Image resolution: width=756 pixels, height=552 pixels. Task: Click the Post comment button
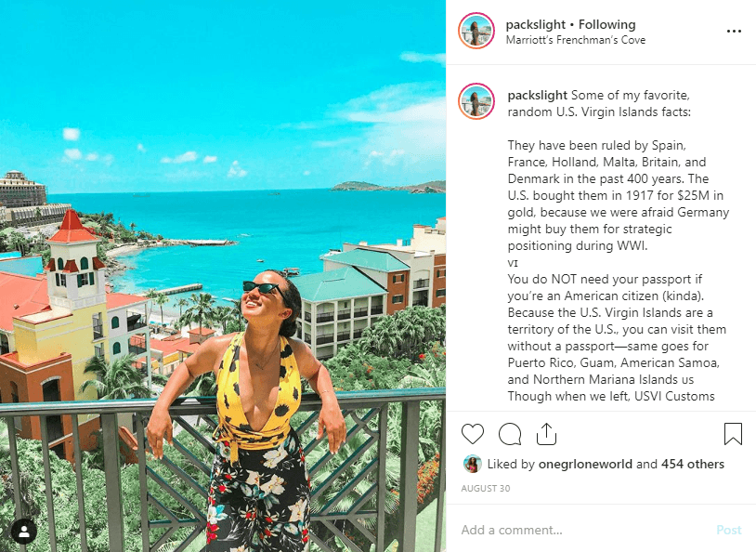pyautogui.click(x=728, y=530)
